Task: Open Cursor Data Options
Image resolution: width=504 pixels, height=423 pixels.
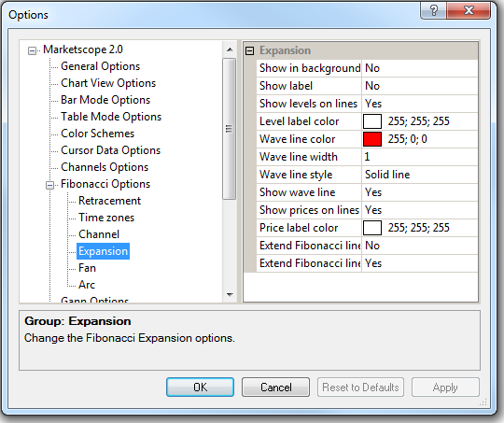Action: point(110,150)
